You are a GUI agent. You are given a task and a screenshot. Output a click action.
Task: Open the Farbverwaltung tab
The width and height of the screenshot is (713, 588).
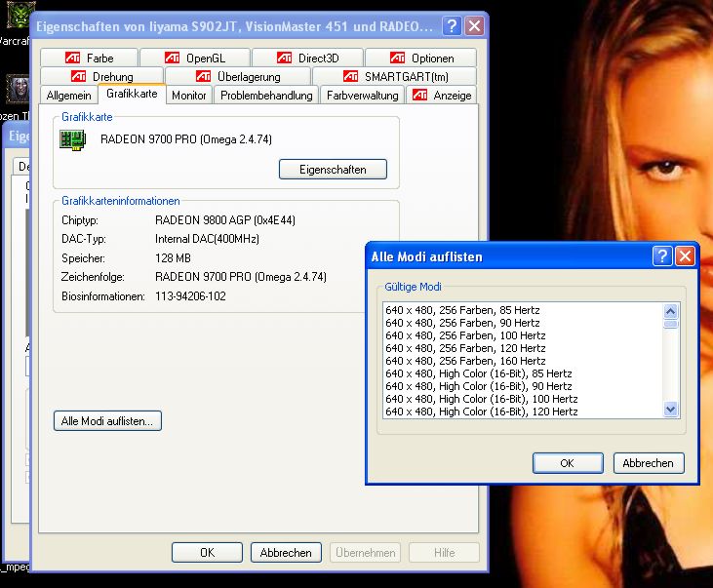363,95
